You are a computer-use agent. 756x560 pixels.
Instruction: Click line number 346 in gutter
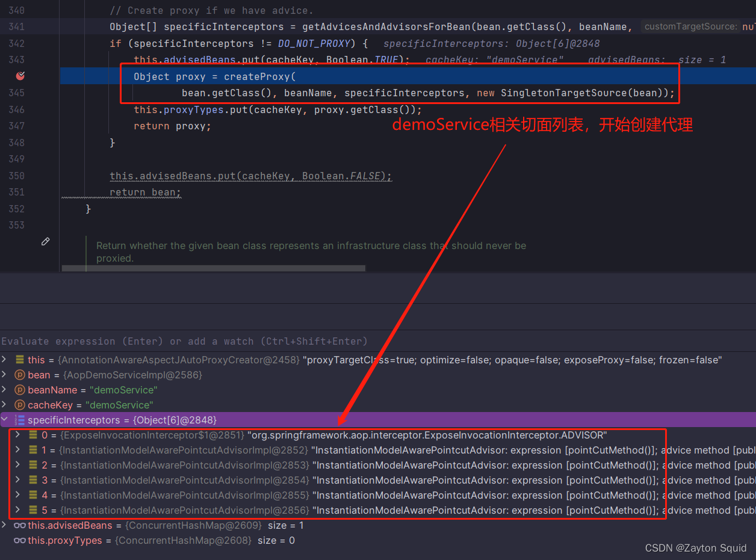17,109
